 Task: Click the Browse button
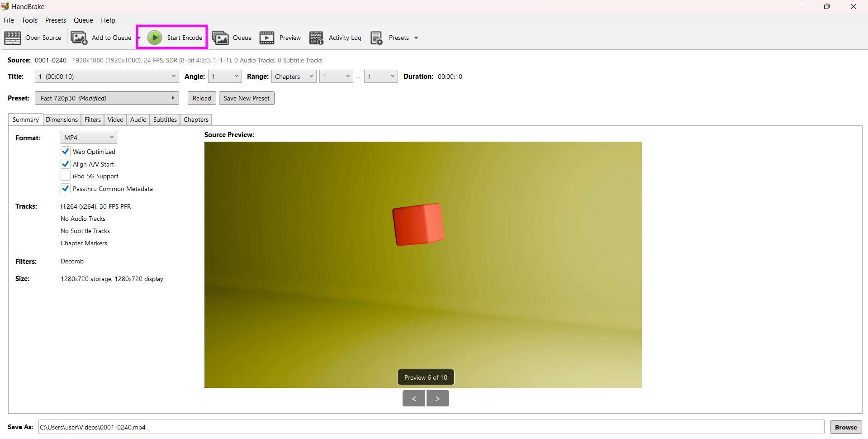click(x=846, y=427)
